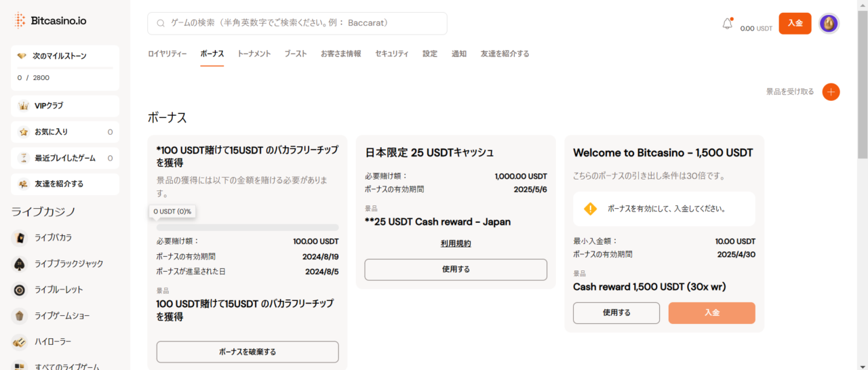Click the Cash reward 1,500 USDT (30x wr) text
This screenshot has height=370, width=868.
[650, 287]
